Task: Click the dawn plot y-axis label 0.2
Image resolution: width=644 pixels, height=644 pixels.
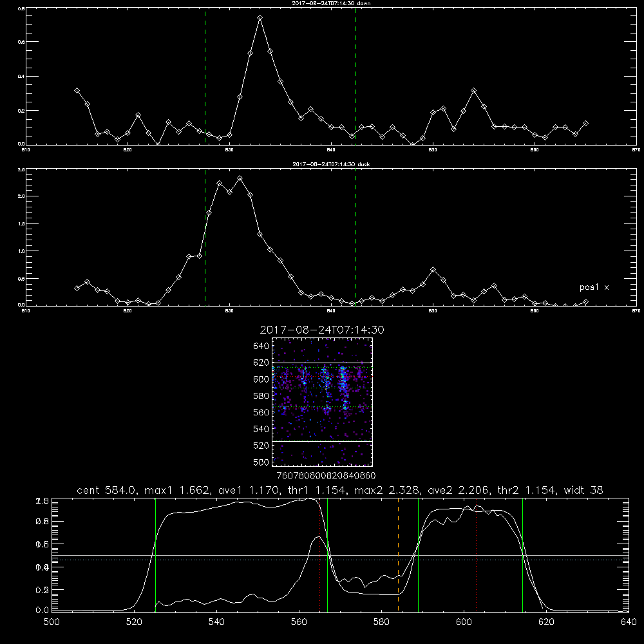Action: (x=22, y=111)
